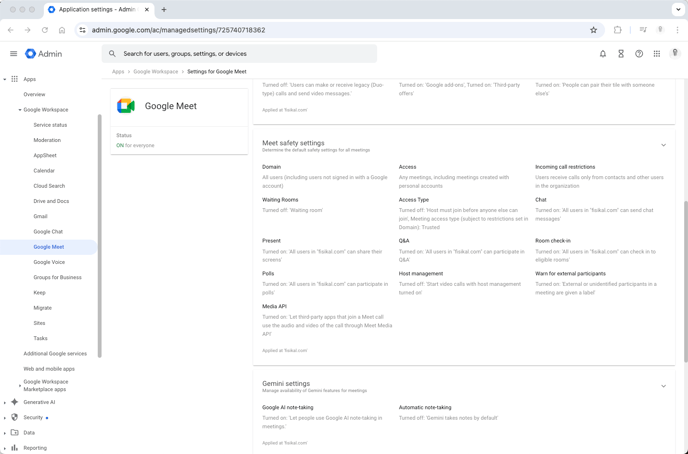Image resolution: width=688 pixels, height=454 pixels.
Task: Expand the Generative AI section arrow
Action: click(x=5, y=402)
